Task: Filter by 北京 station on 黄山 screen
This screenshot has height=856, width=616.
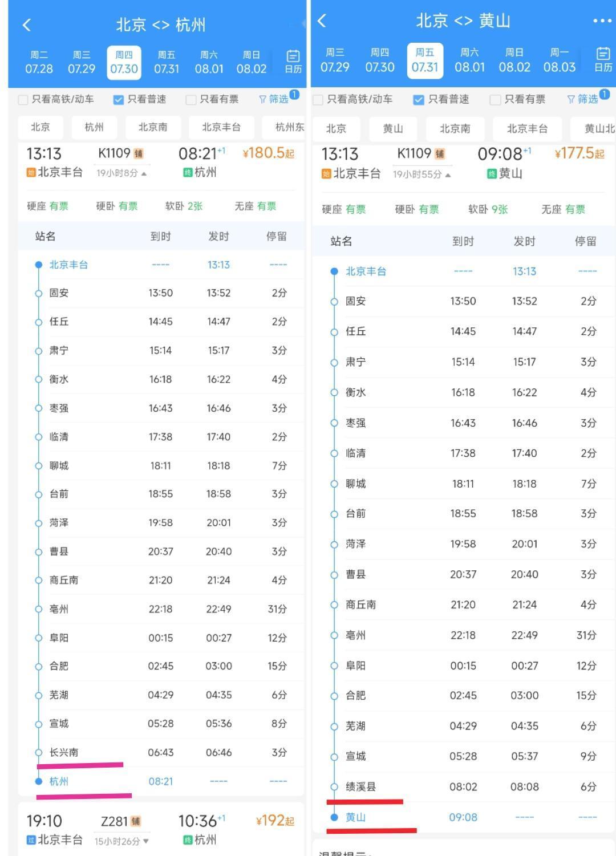Action: tap(336, 129)
